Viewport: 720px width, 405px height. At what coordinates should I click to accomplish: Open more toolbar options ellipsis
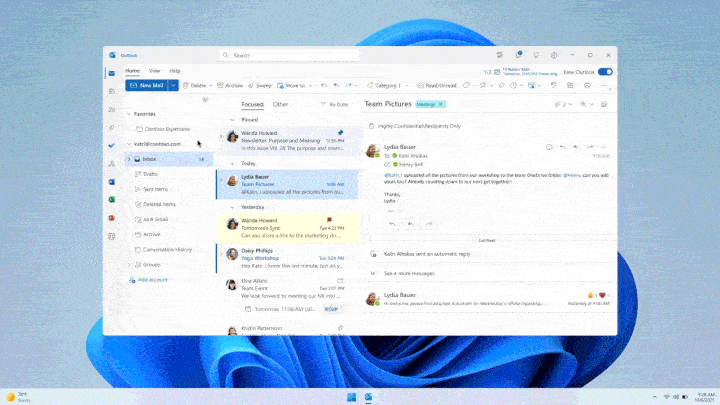(604, 85)
